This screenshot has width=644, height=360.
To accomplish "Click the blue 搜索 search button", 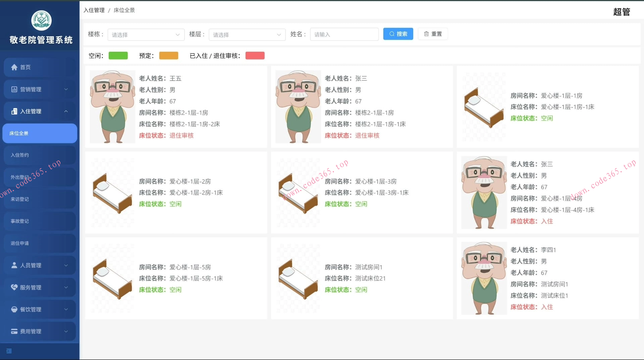I will click(398, 34).
